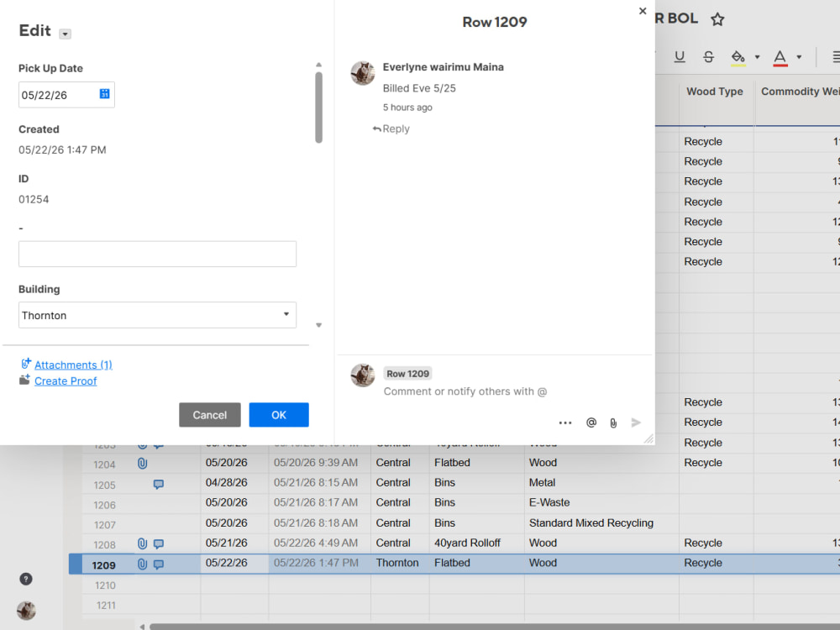Open the text color dropdown arrow
Viewport: 840px width, 630px height.
(799, 57)
